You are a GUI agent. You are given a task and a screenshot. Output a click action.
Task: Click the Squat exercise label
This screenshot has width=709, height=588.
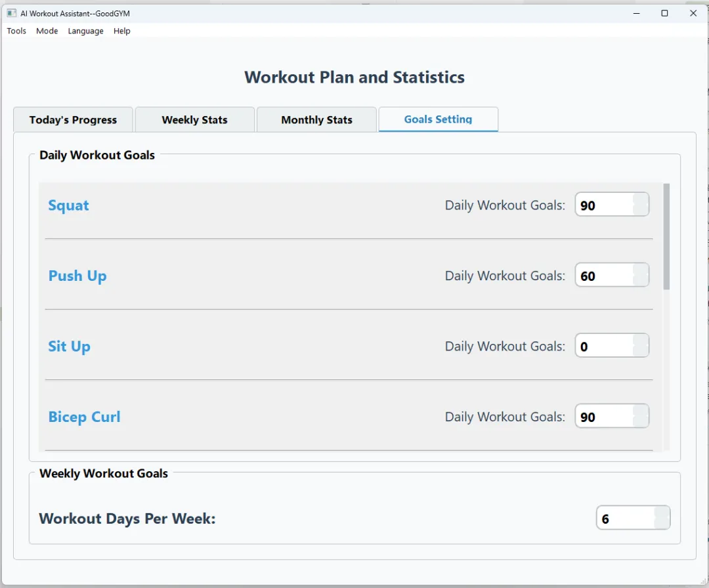(x=69, y=205)
